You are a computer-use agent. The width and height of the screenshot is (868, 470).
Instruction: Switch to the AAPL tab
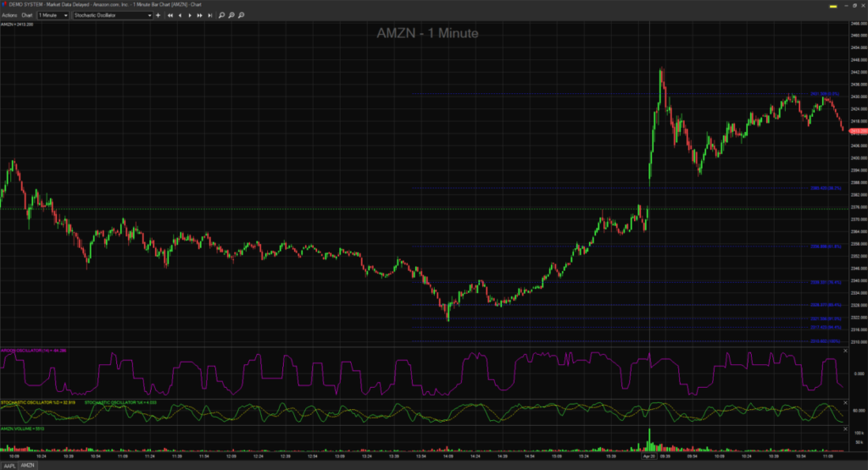[9, 466]
